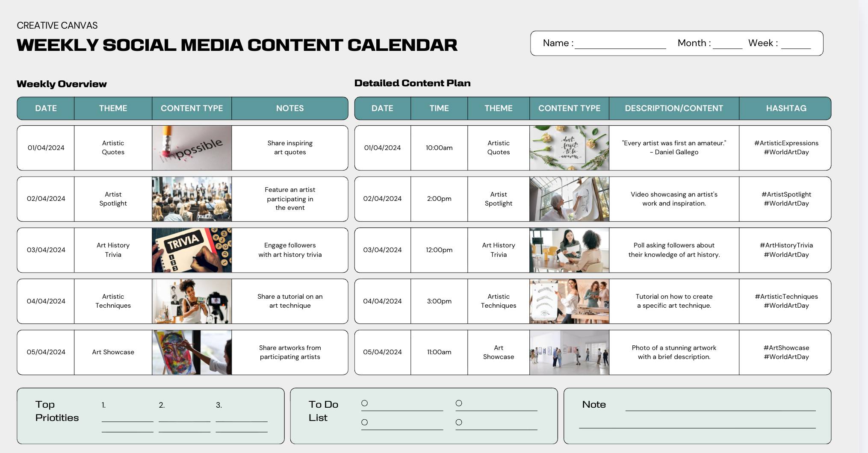Click the 'Weekly Overview' section heading

pos(62,84)
